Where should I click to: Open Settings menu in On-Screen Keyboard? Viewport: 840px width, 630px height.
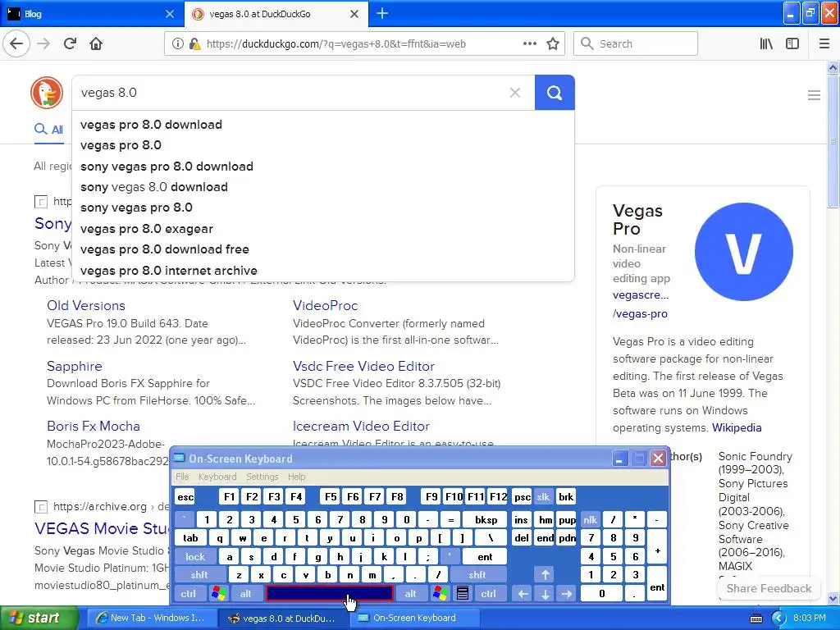pyautogui.click(x=262, y=477)
